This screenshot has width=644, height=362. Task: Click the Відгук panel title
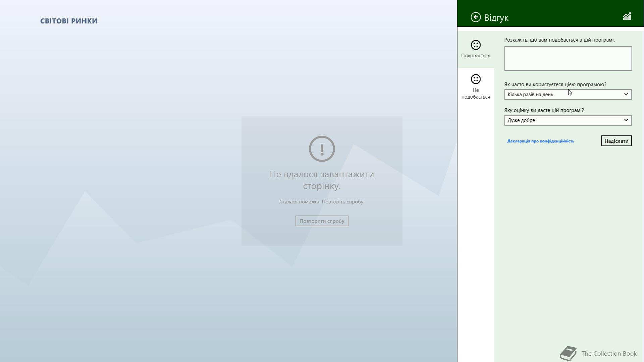pyautogui.click(x=496, y=17)
